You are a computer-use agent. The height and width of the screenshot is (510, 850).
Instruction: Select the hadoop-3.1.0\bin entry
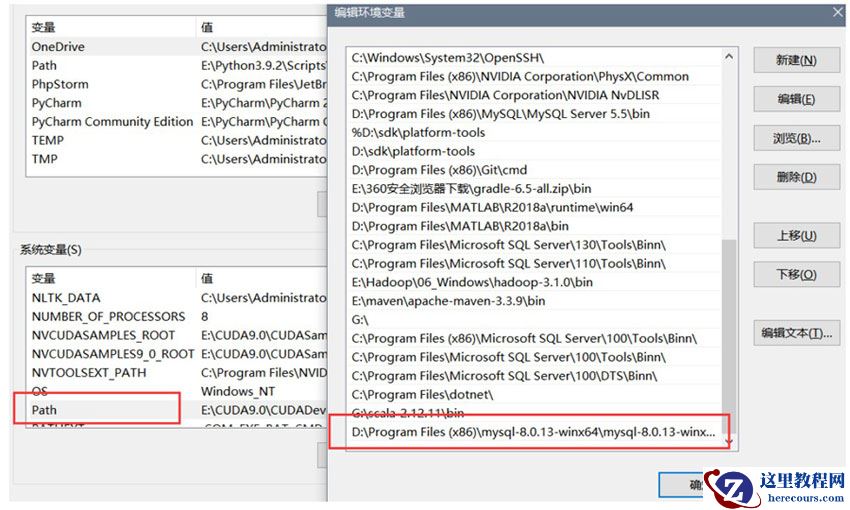535,282
